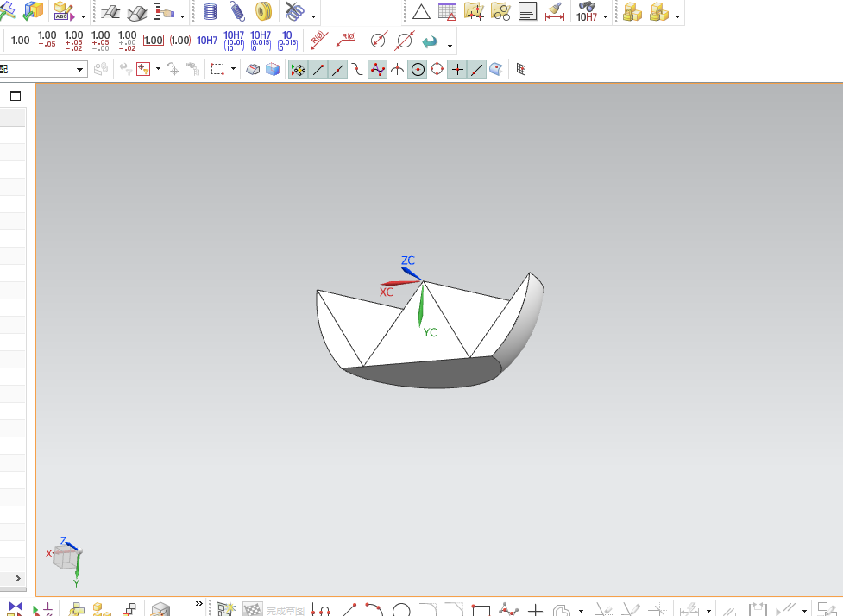Toggle Point on Face snap

(x=496, y=69)
